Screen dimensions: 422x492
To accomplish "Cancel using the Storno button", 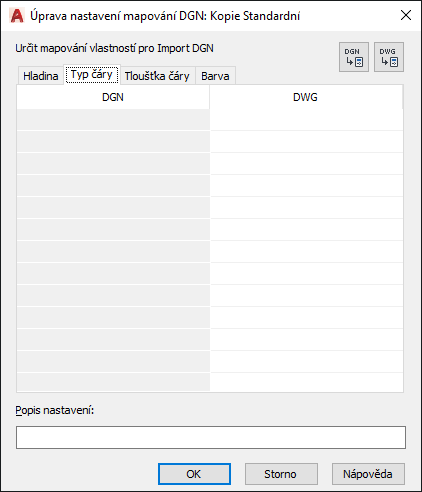I will pos(281,474).
